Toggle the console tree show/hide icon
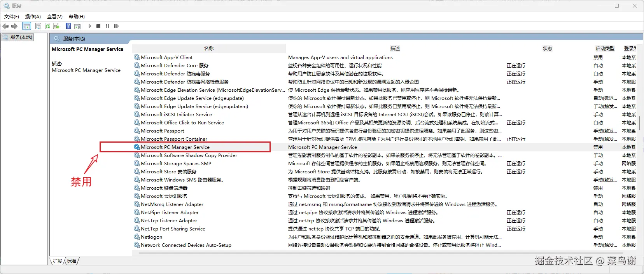The width and height of the screenshot is (644, 274). click(x=26, y=26)
